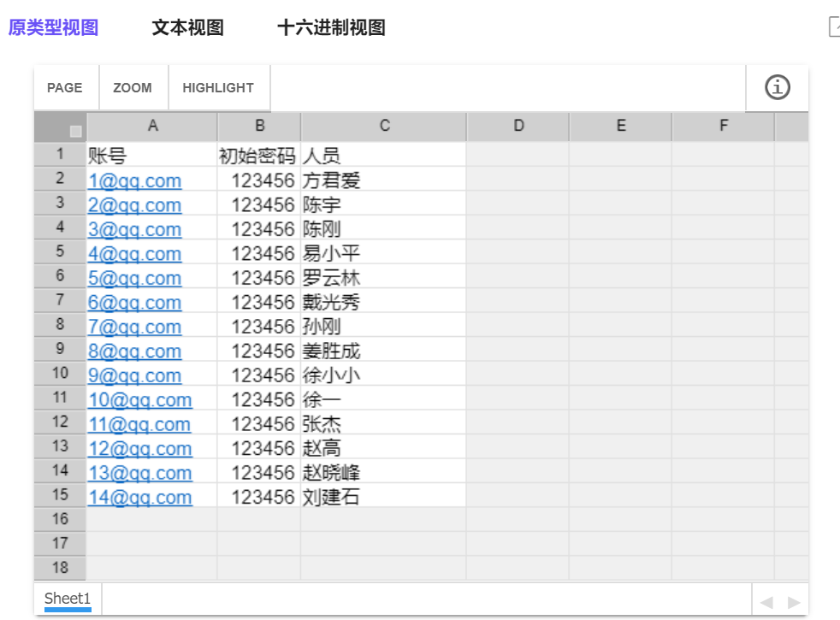Click the 账号 header cell
Viewport: 840px width, 620px height.
[152, 156]
